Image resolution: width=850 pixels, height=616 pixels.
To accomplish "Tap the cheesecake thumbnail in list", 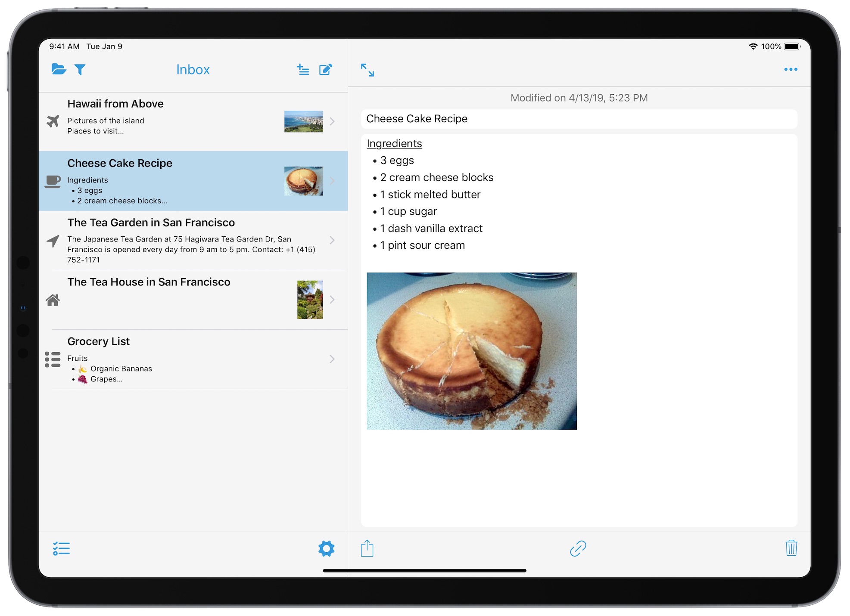I will click(x=304, y=181).
